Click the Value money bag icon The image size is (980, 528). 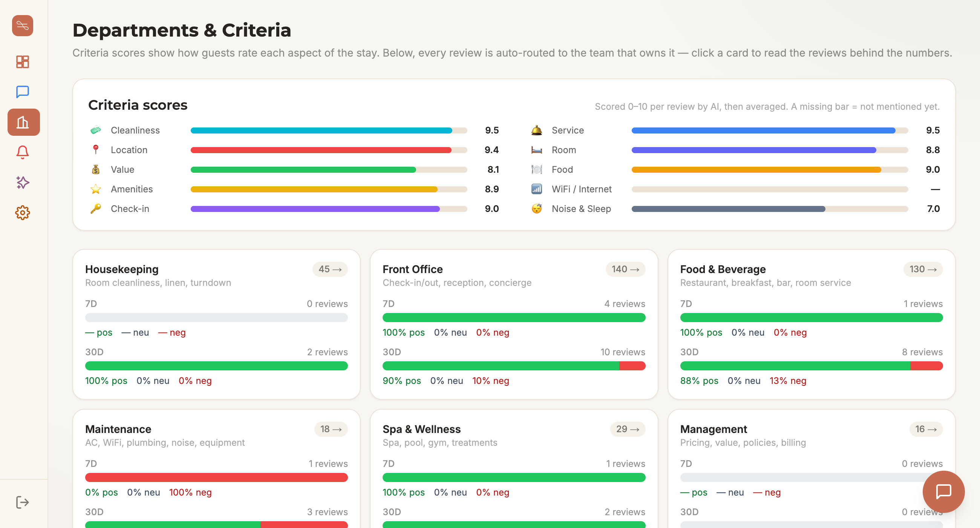[x=95, y=169]
